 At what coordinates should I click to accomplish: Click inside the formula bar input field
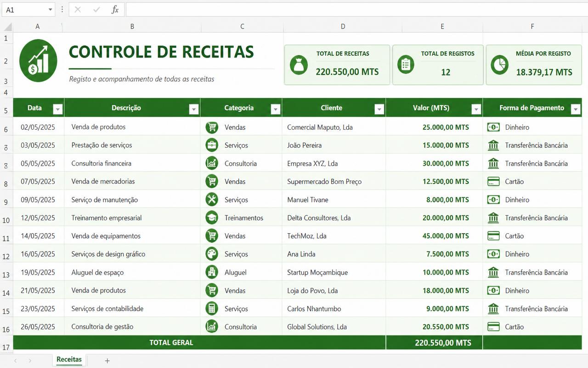coord(356,10)
